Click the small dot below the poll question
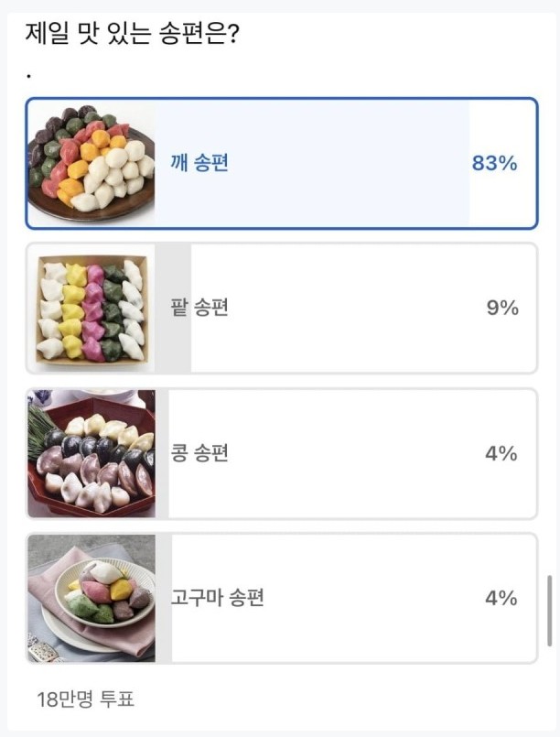This screenshot has height=737, width=560. [x=29, y=74]
